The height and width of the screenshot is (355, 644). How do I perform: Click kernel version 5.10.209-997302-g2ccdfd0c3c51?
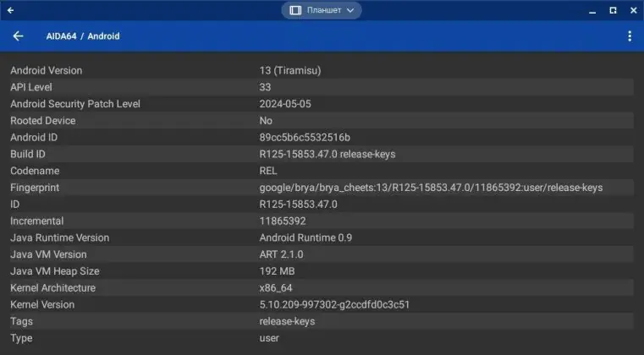pos(334,304)
